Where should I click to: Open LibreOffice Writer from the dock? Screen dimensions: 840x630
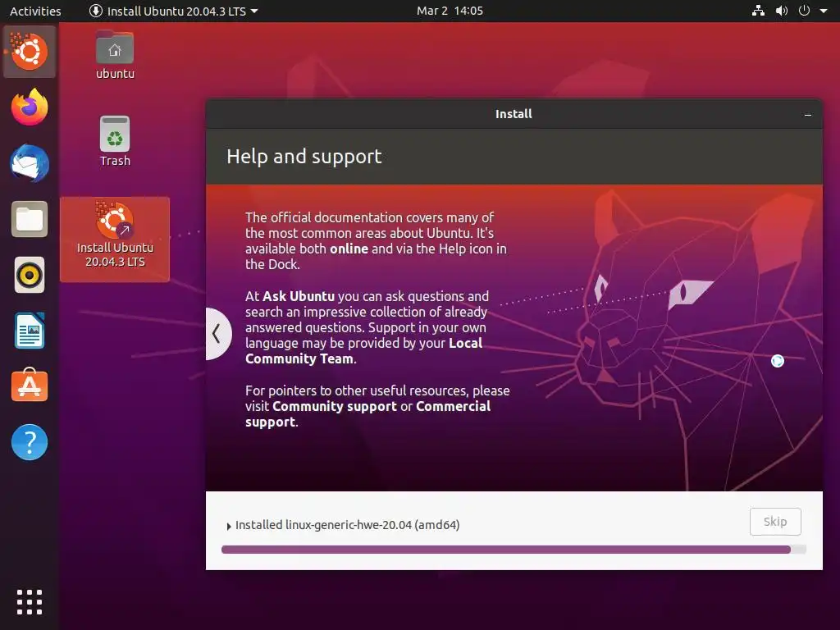[x=30, y=331]
